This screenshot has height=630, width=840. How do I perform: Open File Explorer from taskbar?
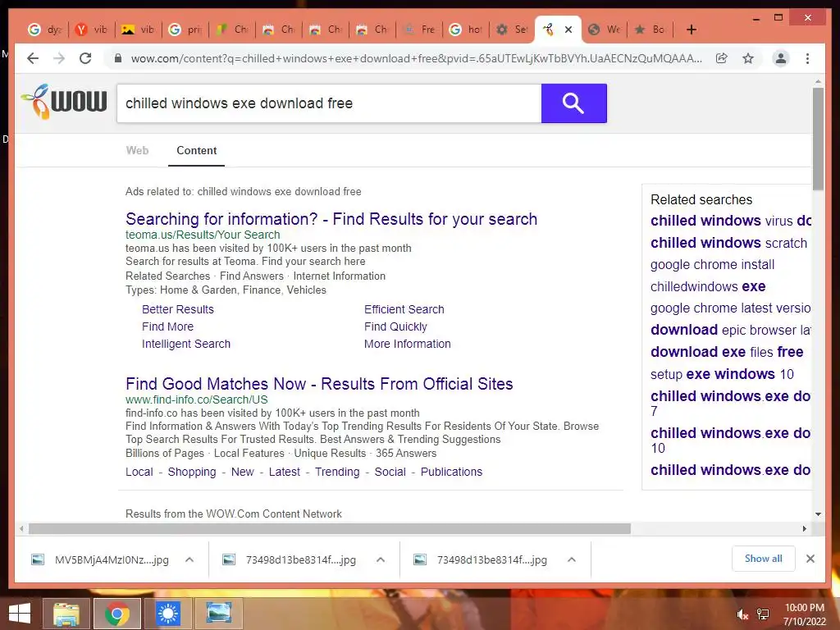click(x=66, y=614)
